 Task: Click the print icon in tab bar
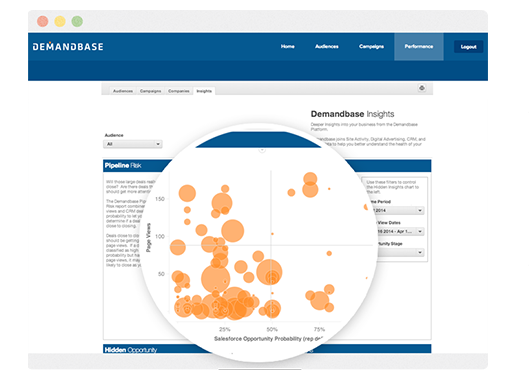point(422,88)
